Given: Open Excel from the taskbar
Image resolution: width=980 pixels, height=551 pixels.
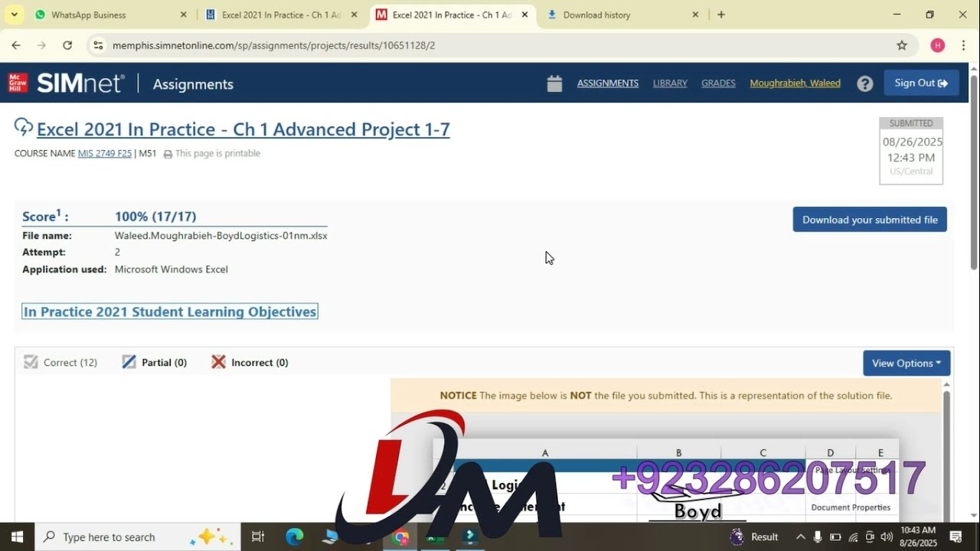Looking at the screenshot, I should pyautogui.click(x=435, y=536).
